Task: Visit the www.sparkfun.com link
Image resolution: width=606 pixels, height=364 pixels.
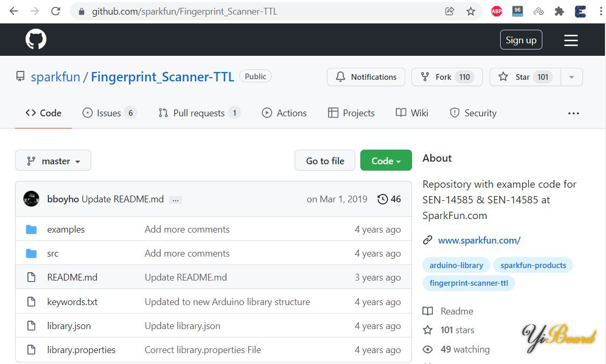Action: pyautogui.click(x=479, y=240)
